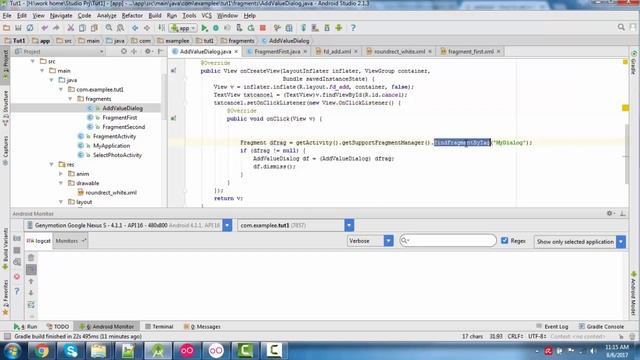640x360 pixels.
Task: Select FragmentSecond in project tree
Action: pyautogui.click(x=123, y=127)
